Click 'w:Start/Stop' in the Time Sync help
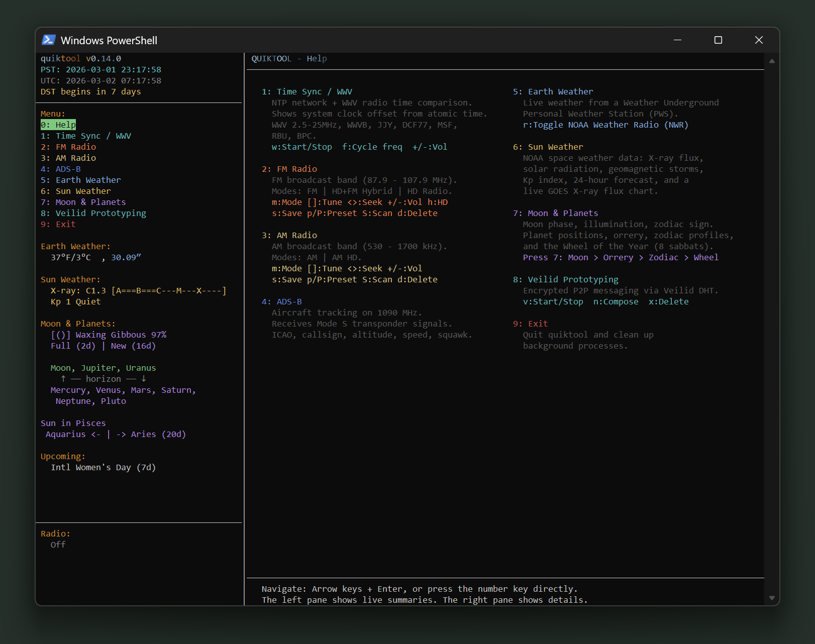Image resolution: width=815 pixels, height=644 pixels. point(302,147)
